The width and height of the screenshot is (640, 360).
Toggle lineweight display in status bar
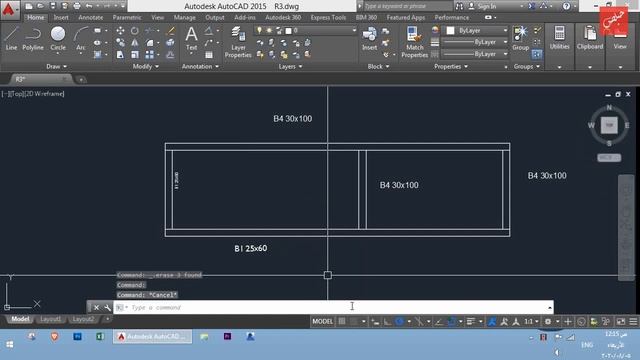click(x=471, y=322)
